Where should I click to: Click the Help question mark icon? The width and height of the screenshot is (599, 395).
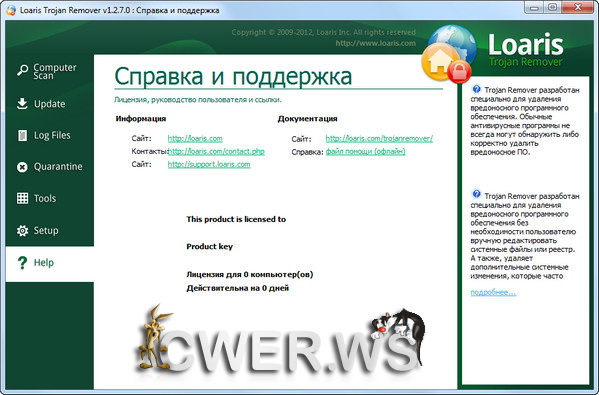22,263
